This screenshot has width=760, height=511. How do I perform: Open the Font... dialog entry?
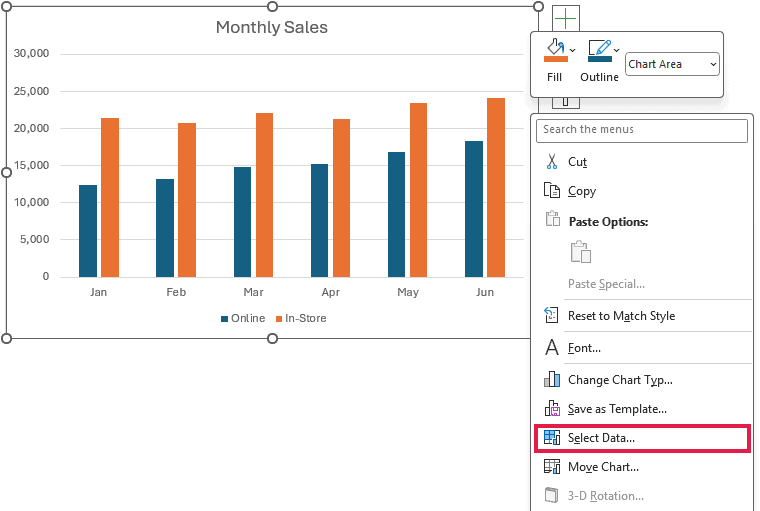click(x=642, y=348)
